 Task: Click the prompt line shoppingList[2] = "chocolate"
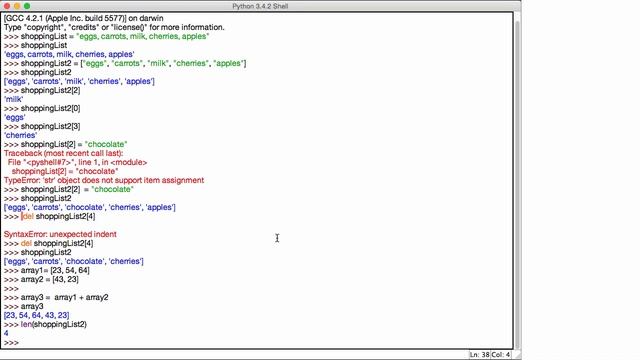click(x=66, y=144)
